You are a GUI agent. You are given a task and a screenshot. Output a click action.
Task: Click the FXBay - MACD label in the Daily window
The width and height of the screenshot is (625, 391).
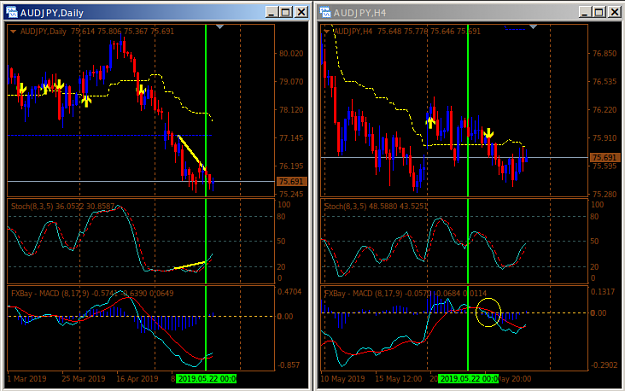92,293
